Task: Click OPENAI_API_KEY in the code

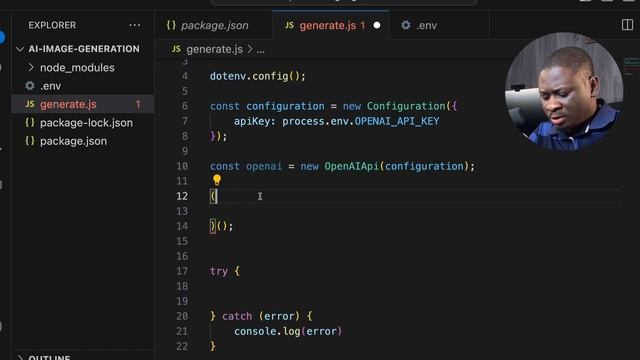Action: click(397, 121)
